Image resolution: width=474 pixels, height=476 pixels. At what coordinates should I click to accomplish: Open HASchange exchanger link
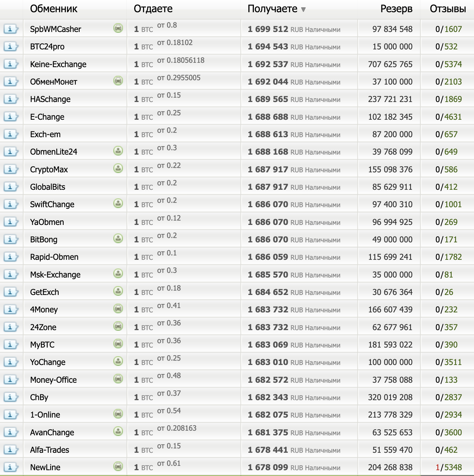pos(50,99)
